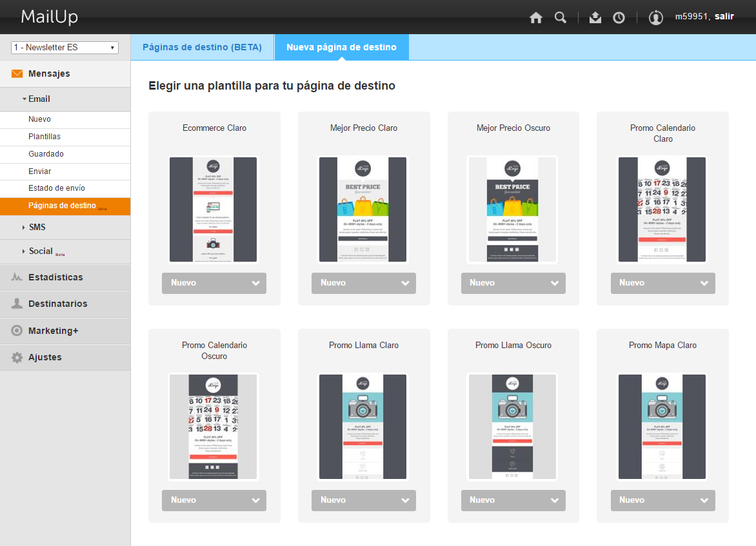The height and width of the screenshot is (546, 756).
Task: Collapse the Email section
Action: (39, 99)
